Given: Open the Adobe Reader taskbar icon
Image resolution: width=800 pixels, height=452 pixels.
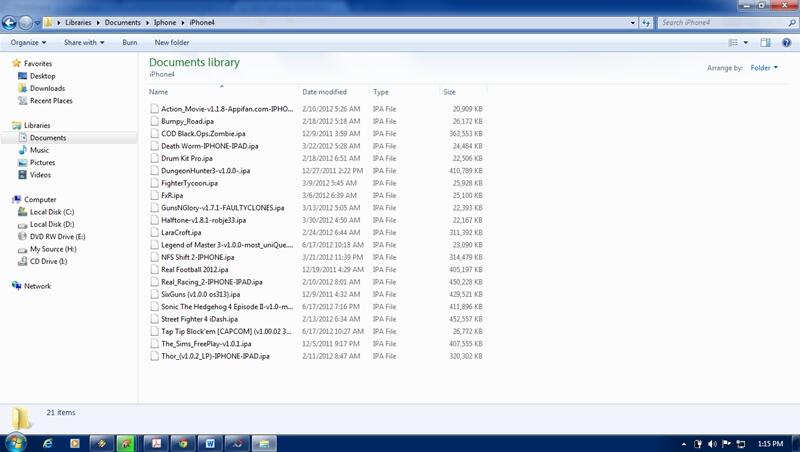Looking at the screenshot, I should [156, 443].
